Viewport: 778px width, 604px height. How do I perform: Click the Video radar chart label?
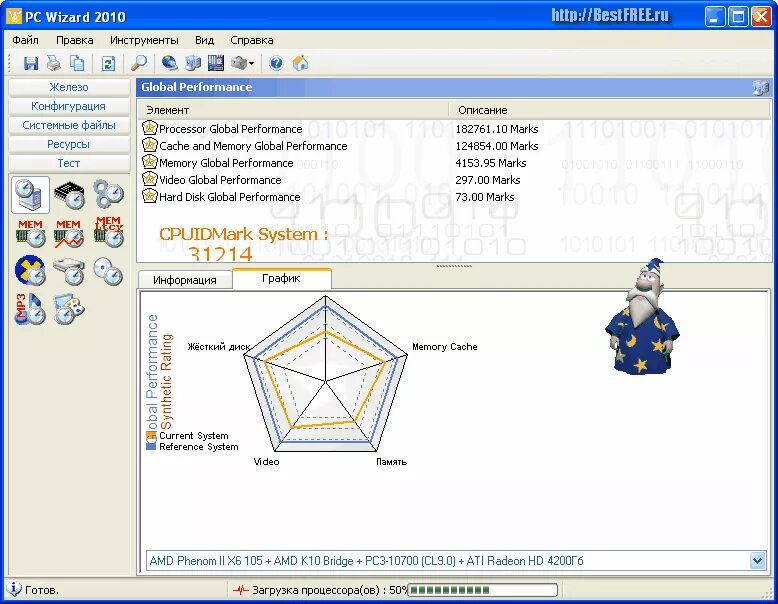266,462
